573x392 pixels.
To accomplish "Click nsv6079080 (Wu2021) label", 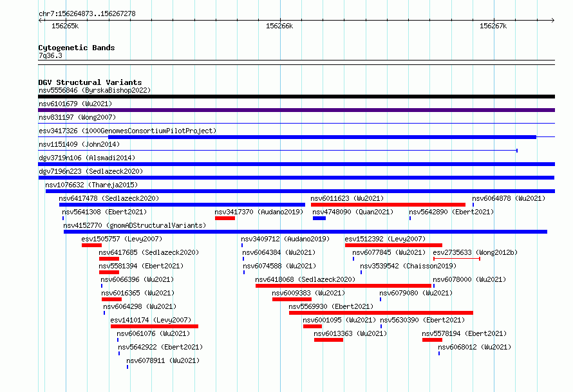I will [416, 293].
